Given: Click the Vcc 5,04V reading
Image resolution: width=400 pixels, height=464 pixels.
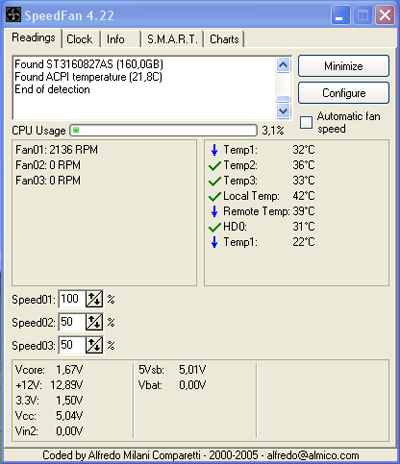Looking at the screenshot, I should [49, 416].
